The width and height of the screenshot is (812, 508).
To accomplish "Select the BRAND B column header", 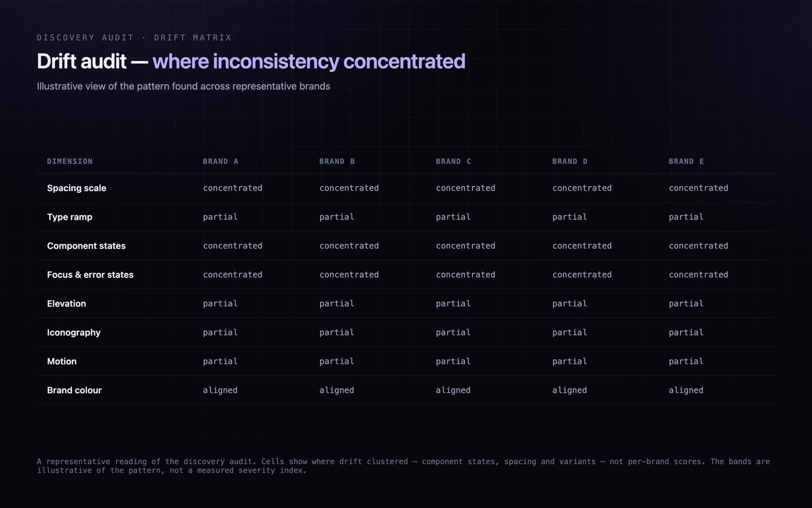I will (x=337, y=162).
